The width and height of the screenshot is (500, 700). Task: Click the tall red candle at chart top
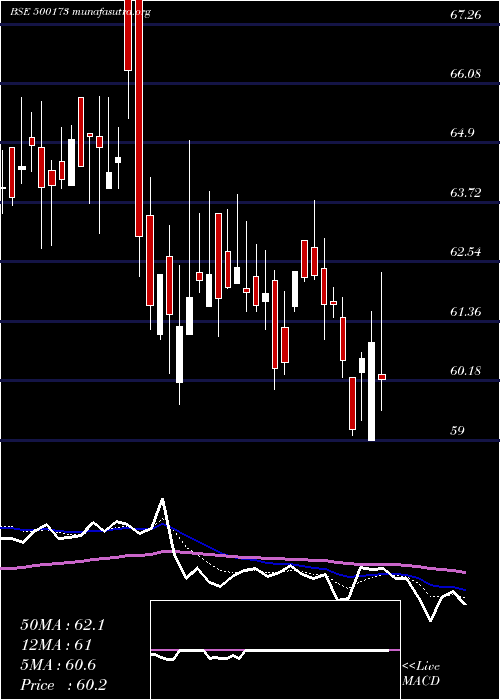pyautogui.click(x=139, y=118)
